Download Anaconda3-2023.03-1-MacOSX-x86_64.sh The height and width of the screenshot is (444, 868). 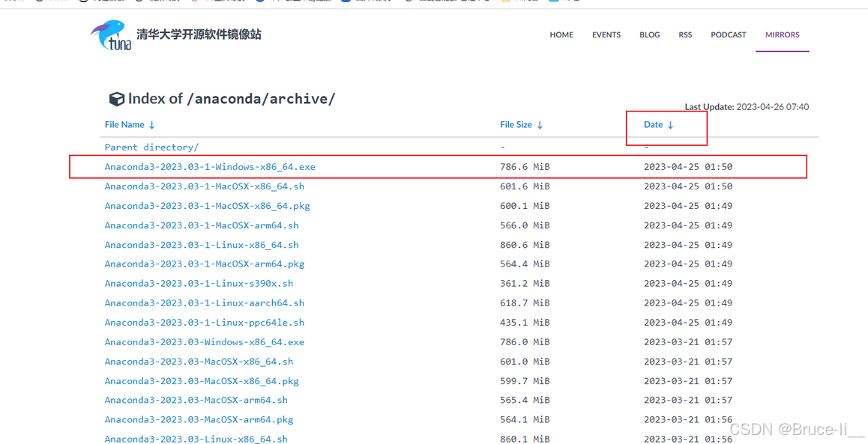click(205, 186)
